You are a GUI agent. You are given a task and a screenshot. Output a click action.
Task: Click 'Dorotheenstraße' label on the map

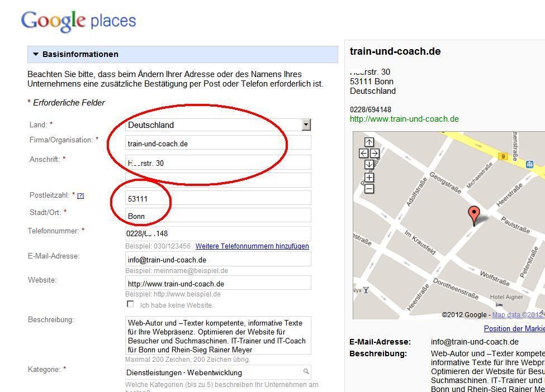pos(456,289)
